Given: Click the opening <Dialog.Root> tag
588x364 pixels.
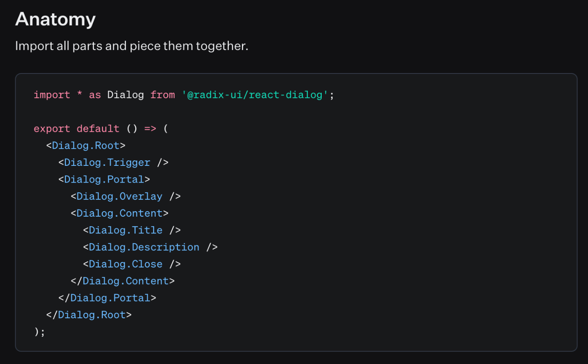Looking at the screenshot, I should click(x=86, y=146).
